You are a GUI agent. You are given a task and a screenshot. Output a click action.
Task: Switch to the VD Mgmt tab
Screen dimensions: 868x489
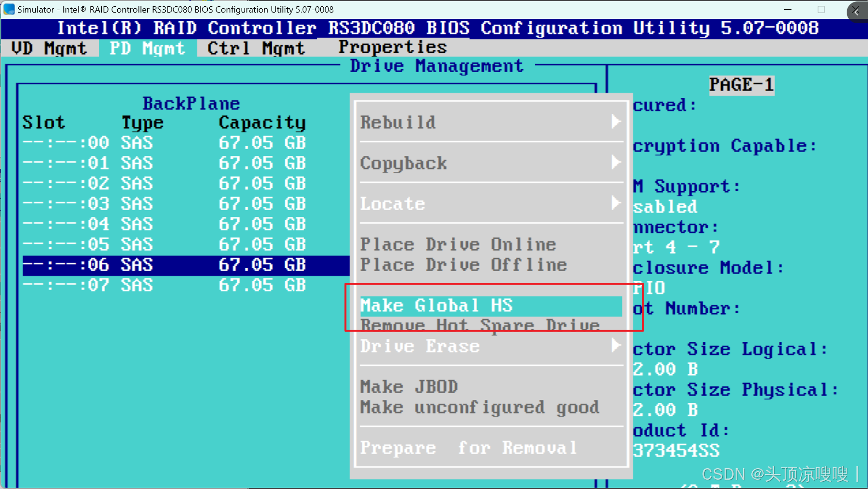[x=49, y=48]
